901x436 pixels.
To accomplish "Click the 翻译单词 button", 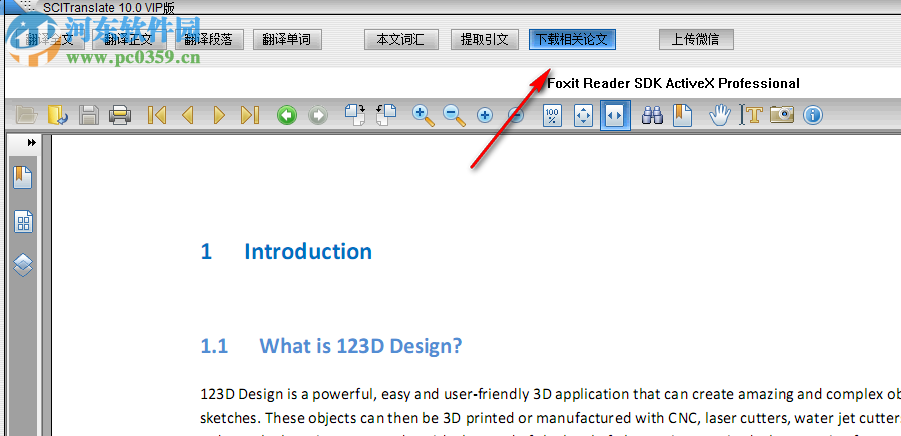I will coord(286,39).
